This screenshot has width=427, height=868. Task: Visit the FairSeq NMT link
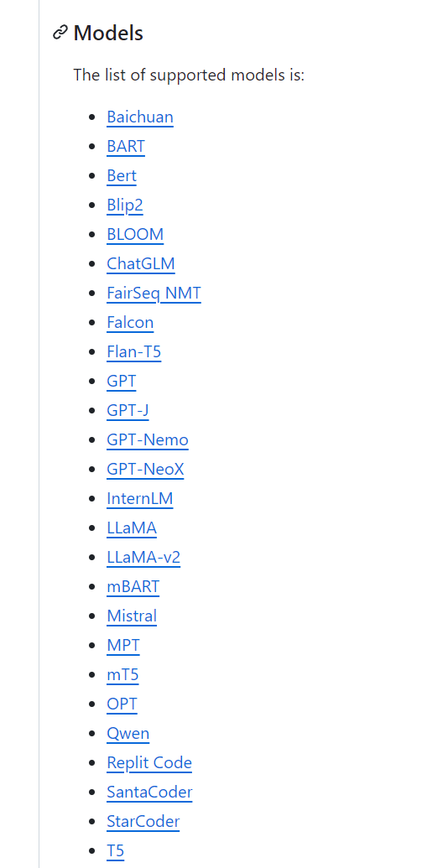click(x=154, y=293)
